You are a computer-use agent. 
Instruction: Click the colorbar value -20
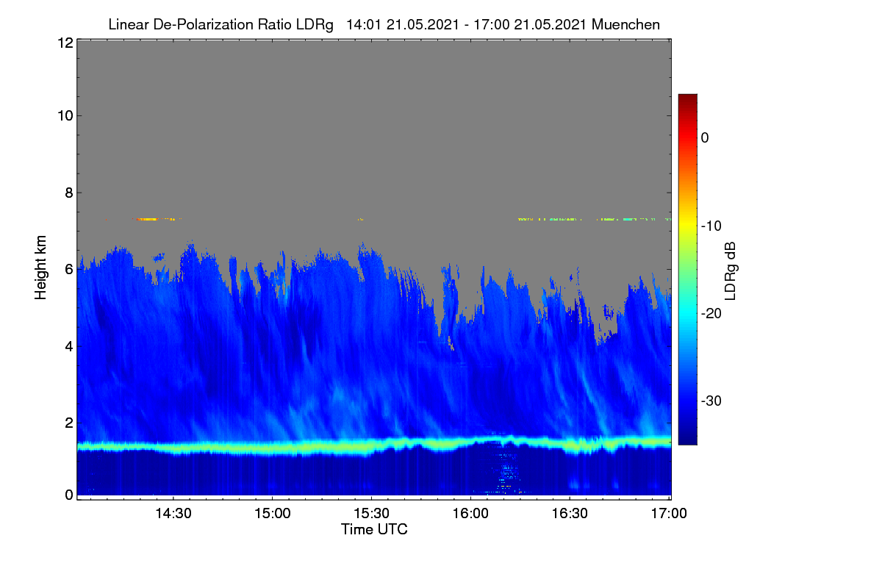click(712, 313)
